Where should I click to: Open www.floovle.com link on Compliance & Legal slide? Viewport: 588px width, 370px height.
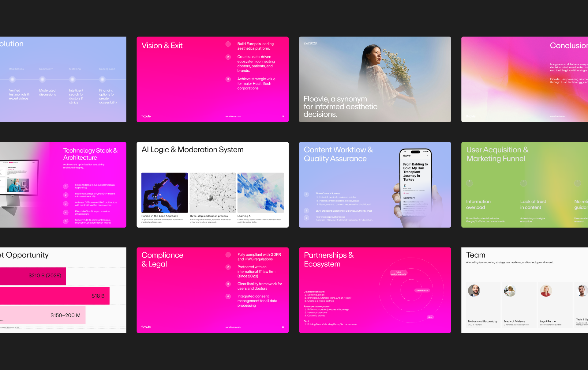pos(233,327)
